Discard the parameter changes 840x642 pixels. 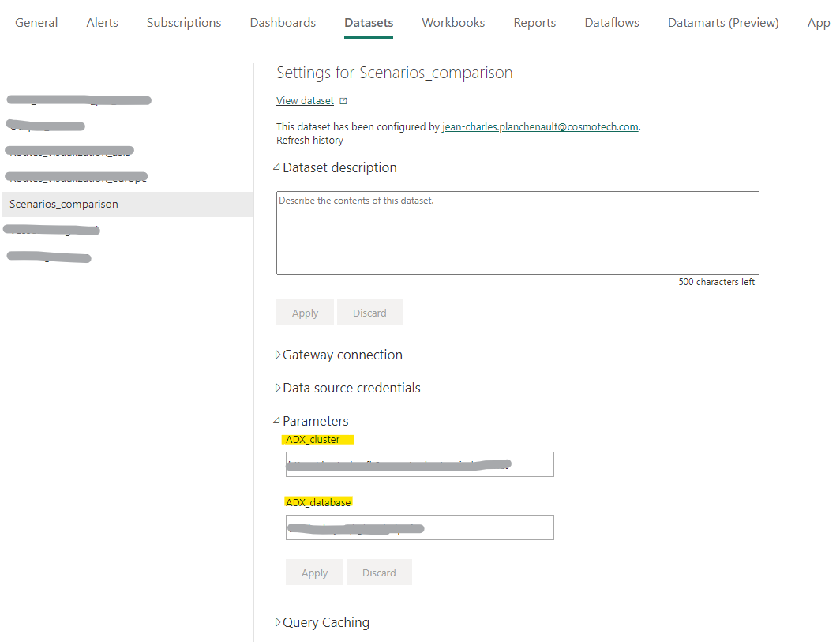(379, 572)
